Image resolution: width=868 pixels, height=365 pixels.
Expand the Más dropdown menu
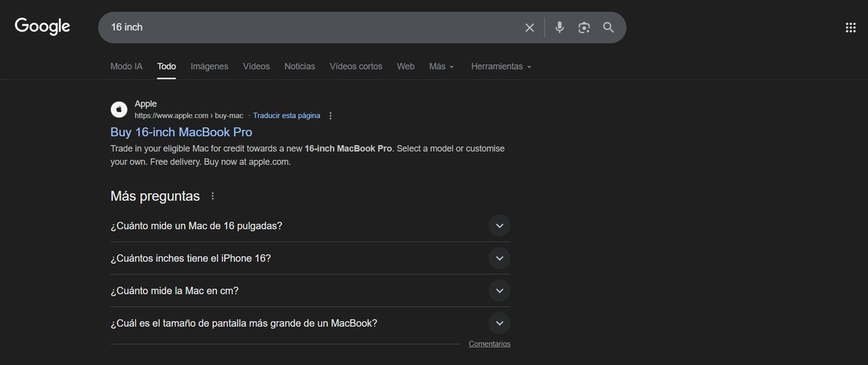pos(441,66)
